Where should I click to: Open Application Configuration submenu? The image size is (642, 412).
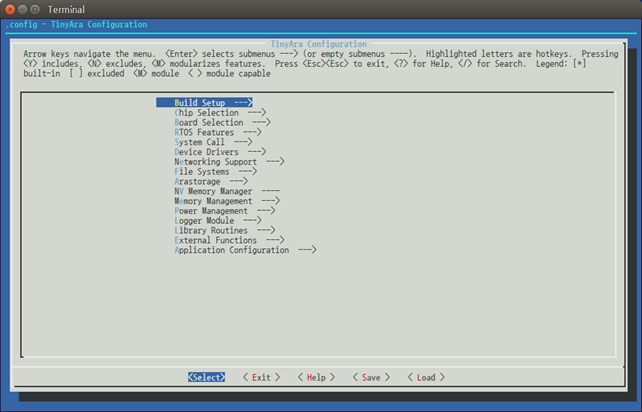[231, 250]
